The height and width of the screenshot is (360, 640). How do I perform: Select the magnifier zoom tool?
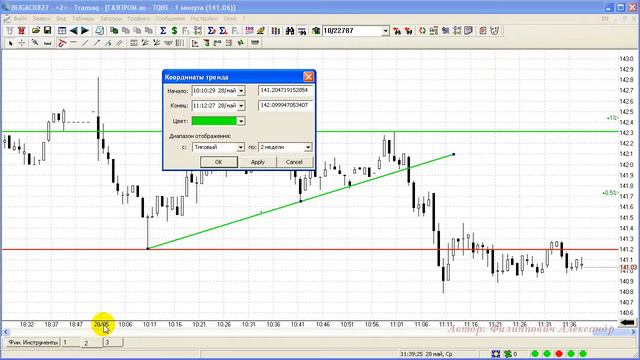[x=35, y=43]
